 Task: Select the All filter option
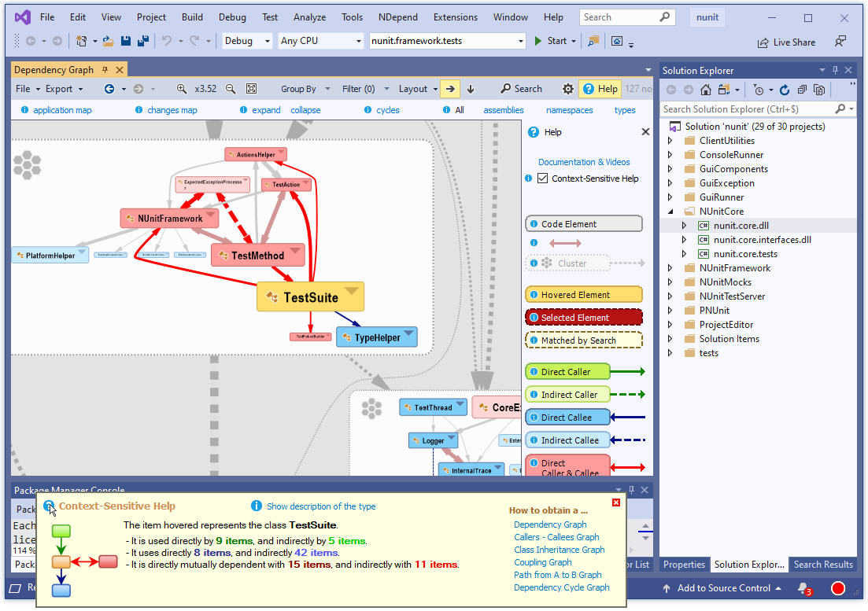[x=460, y=110]
